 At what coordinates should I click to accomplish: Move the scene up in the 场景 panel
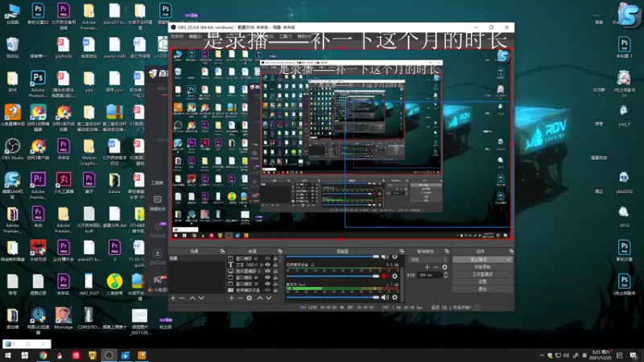pyautogui.click(x=192, y=298)
